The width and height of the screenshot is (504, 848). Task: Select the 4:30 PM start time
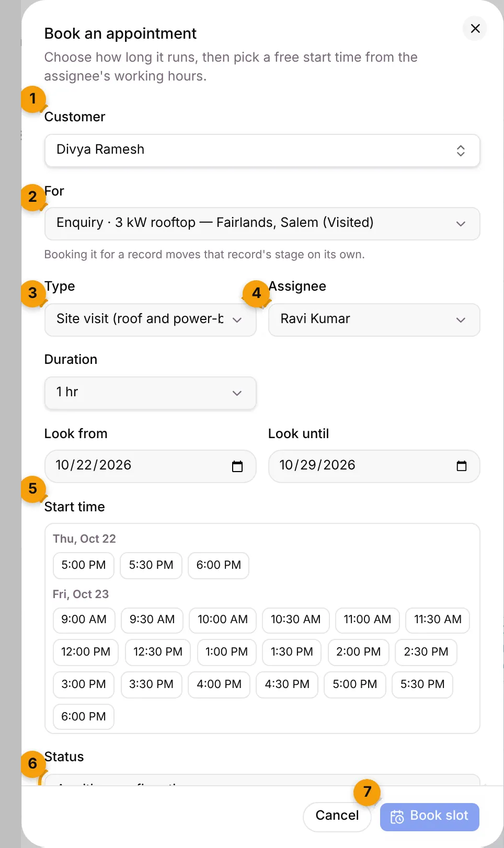(287, 685)
